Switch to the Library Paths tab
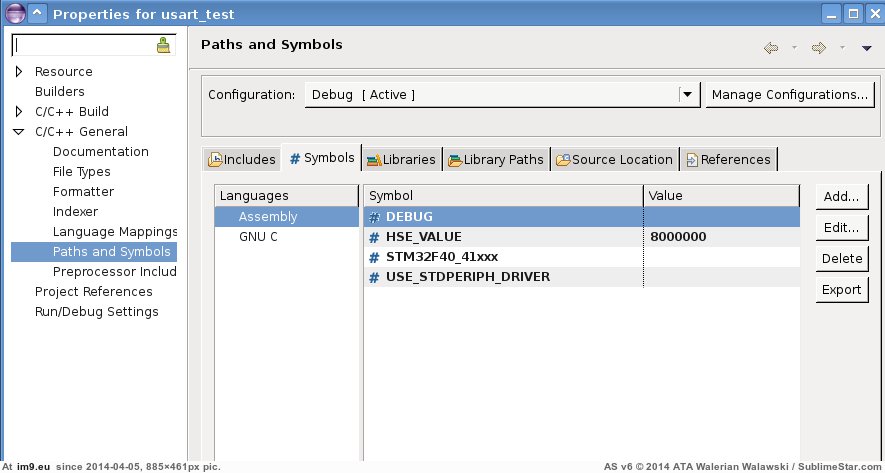The height and width of the screenshot is (473, 885). (496, 159)
